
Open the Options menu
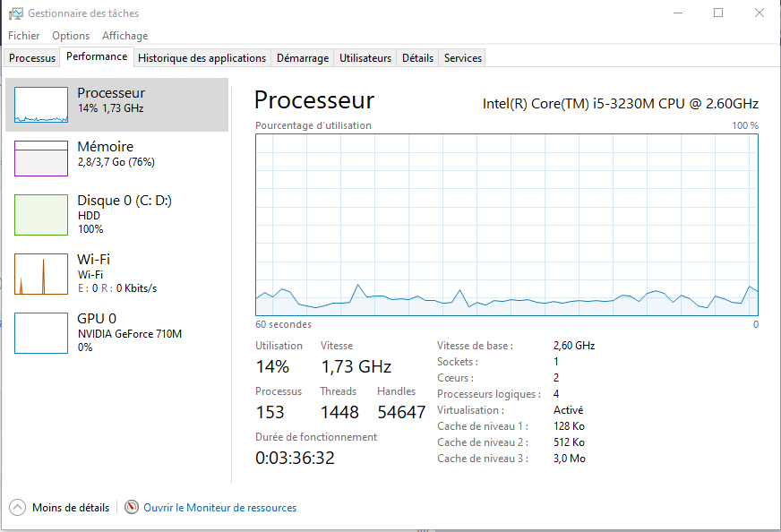tap(71, 36)
